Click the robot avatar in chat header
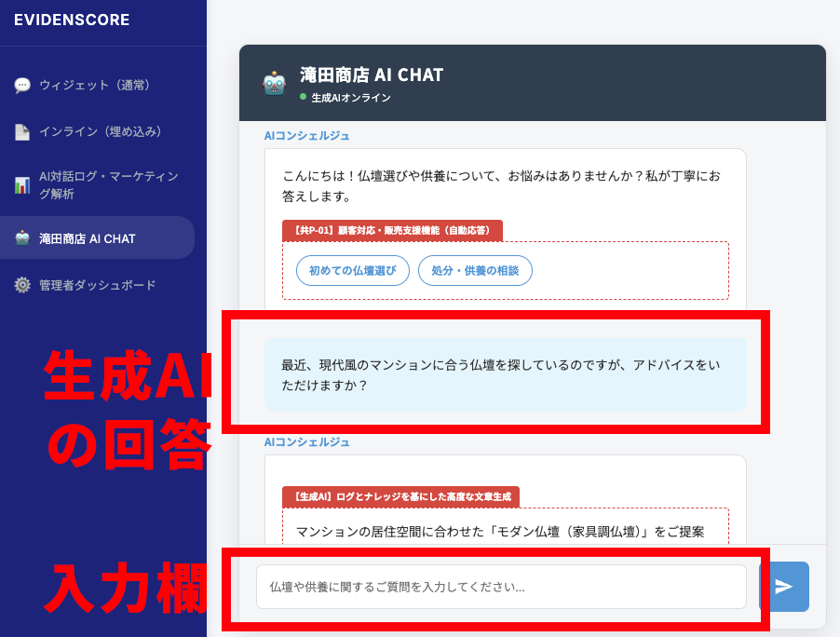The width and height of the screenshot is (840, 637). pyautogui.click(x=274, y=84)
